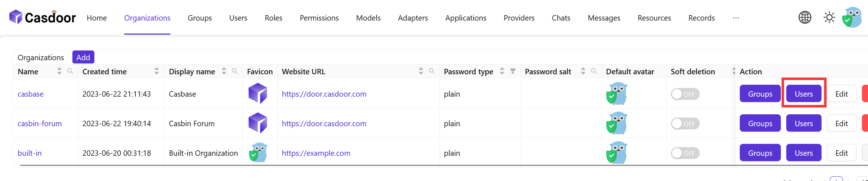The image size is (868, 181).
Task: Toggle soft deletion for built-in organization
Action: pos(685,153)
